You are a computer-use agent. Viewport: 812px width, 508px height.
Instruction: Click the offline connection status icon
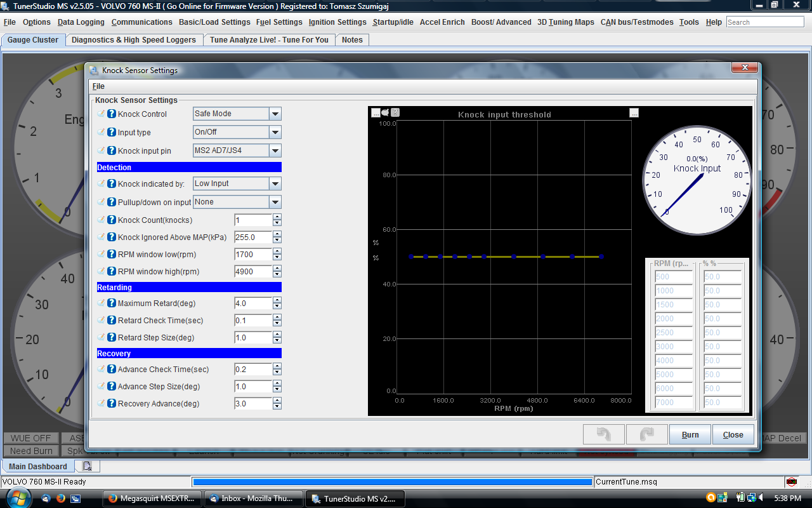[x=791, y=482]
